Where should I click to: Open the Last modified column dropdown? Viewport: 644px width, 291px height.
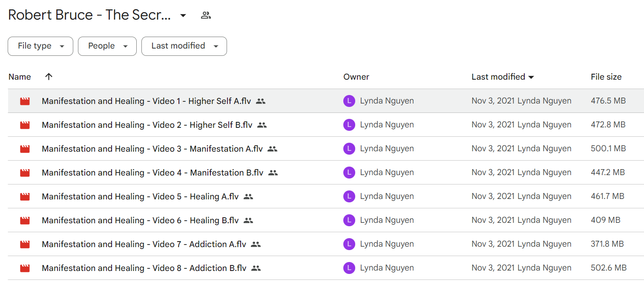[531, 77]
